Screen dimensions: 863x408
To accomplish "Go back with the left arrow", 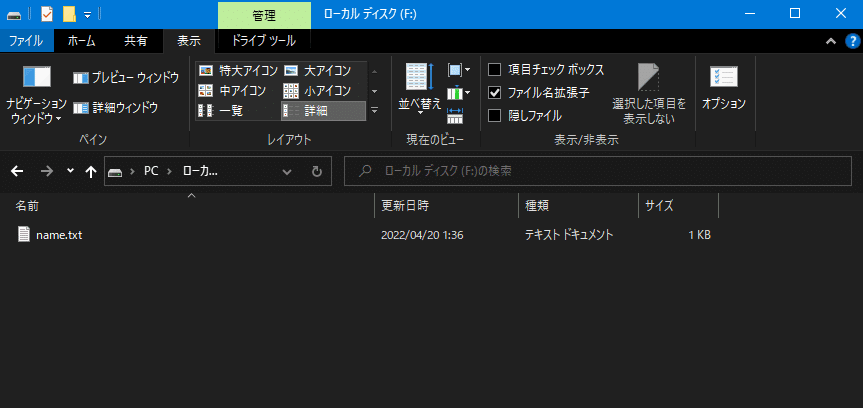I will (17, 171).
